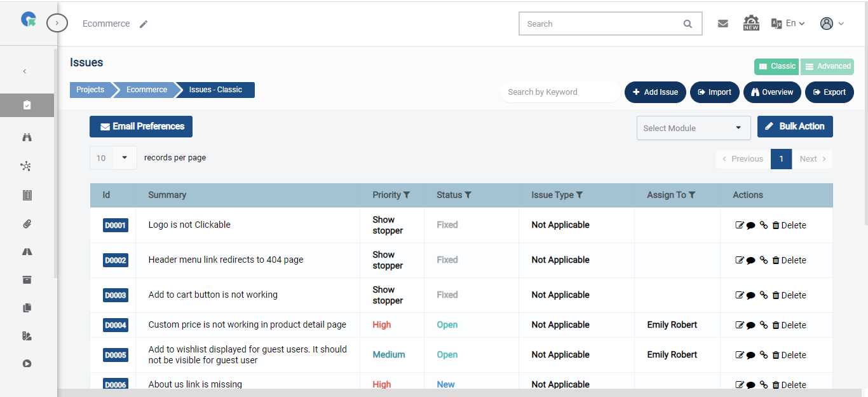The width and height of the screenshot is (868, 397).
Task: Filter issues by the Status column
Action: coord(468,195)
